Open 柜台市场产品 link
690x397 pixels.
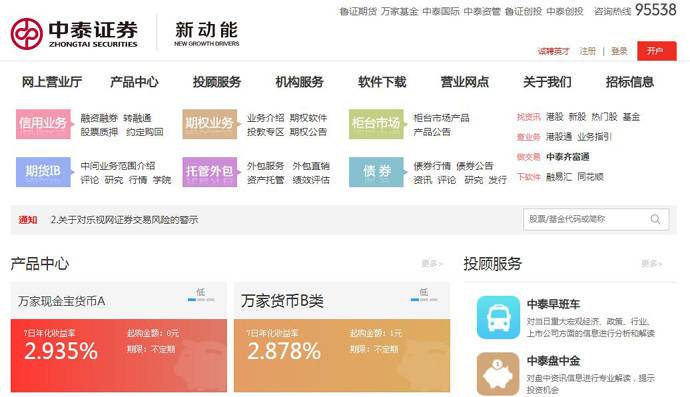tap(441, 118)
